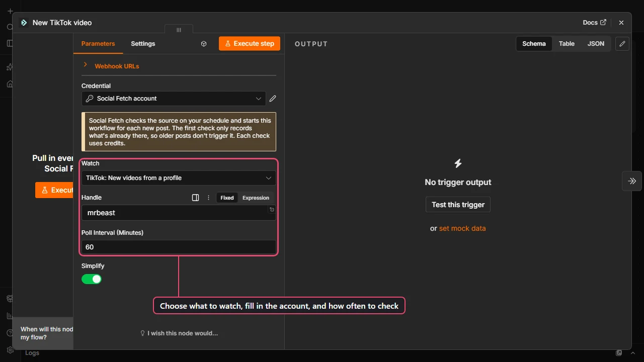
Task: Click the TikTok node icon in title bar
Action: 24,23
